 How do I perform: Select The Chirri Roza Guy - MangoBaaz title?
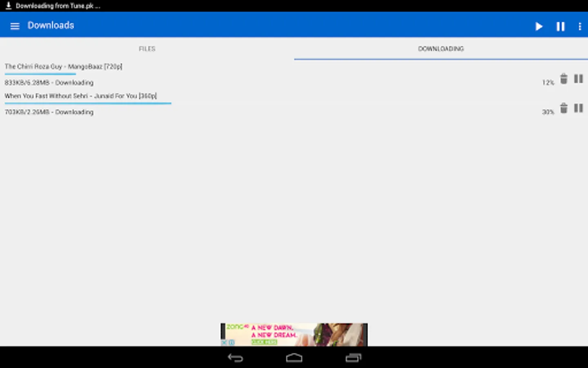[x=63, y=66]
